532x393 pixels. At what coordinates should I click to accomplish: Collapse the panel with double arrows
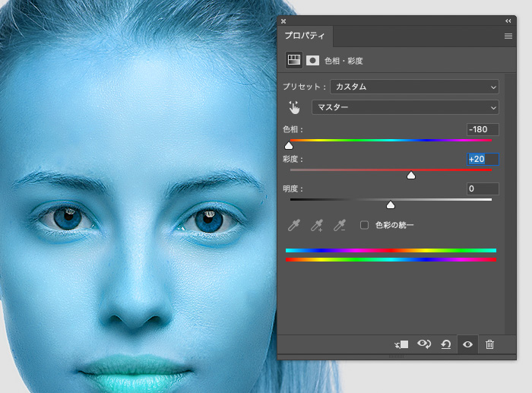(x=508, y=21)
